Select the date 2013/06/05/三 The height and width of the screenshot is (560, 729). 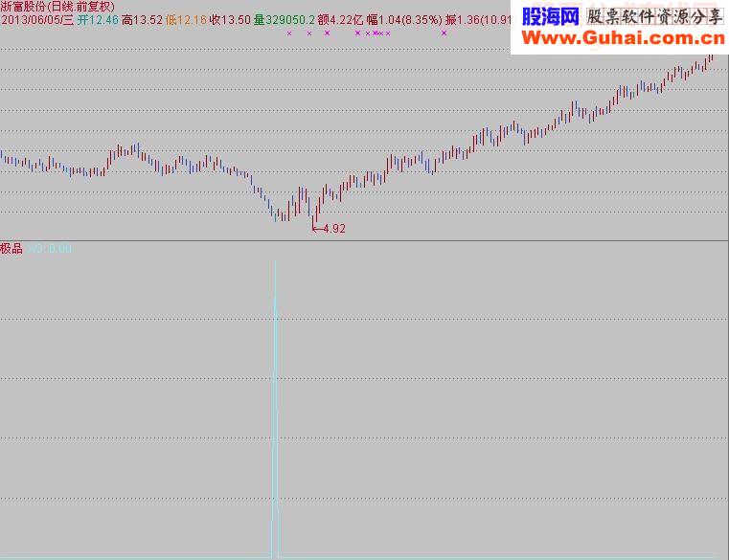pyautogui.click(x=37, y=20)
